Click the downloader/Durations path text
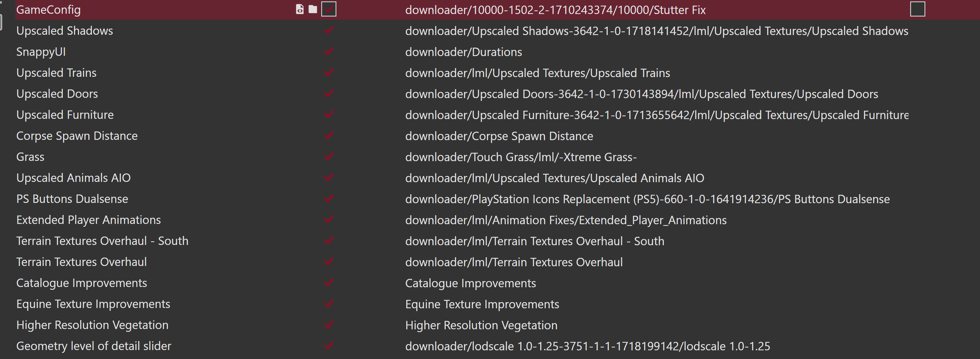This screenshot has width=980, height=359. [463, 52]
